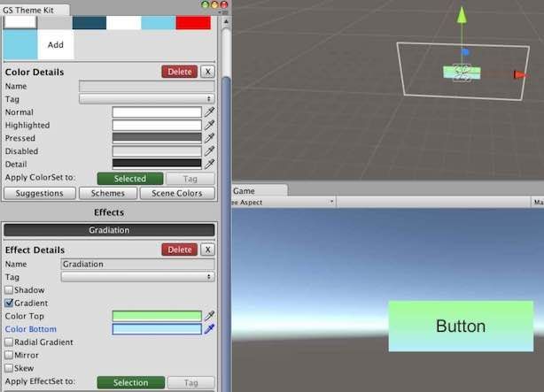Open the Color Details Tag dropdown

(147, 99)
